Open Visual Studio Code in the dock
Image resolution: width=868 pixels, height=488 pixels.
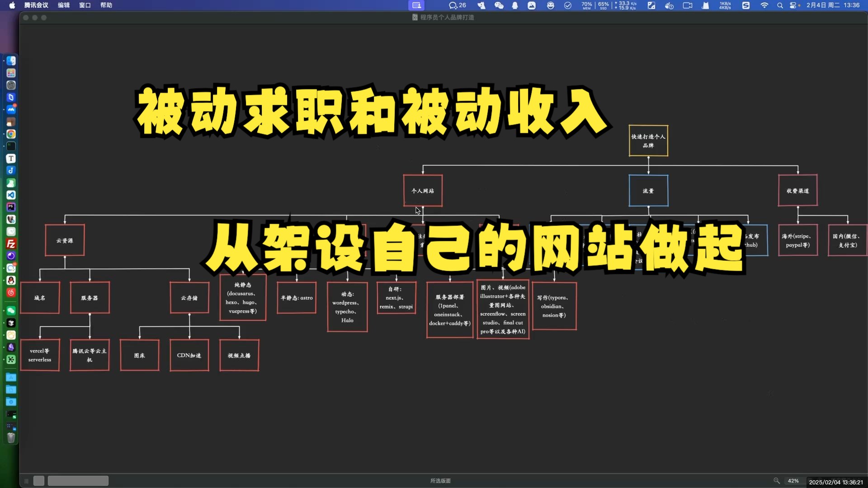11,195
